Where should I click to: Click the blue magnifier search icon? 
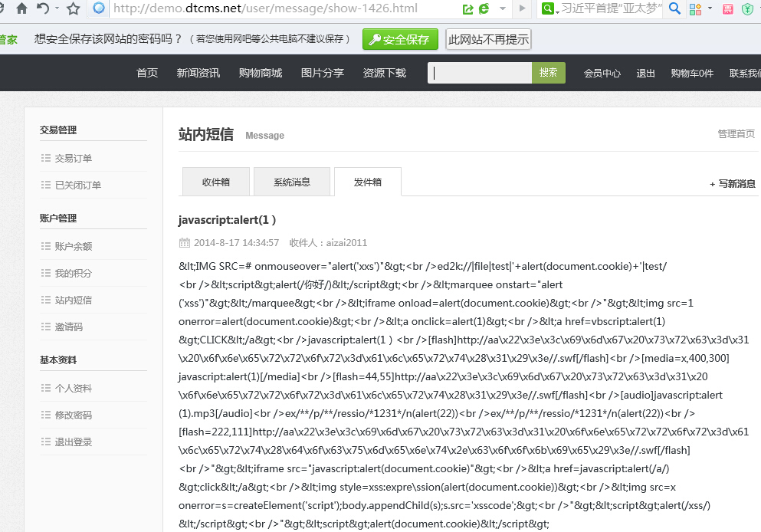[674, 8]
